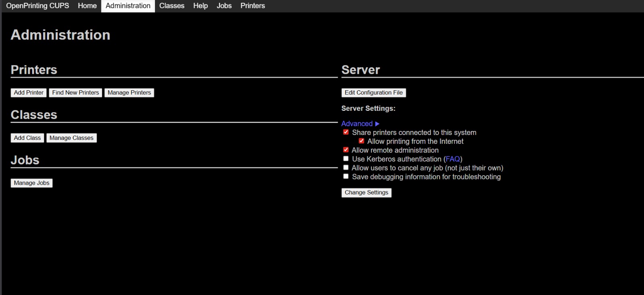Enable Use Kerberos authentication
The height and width of the screenshot is (295, 644).
(x=346, y=159)
